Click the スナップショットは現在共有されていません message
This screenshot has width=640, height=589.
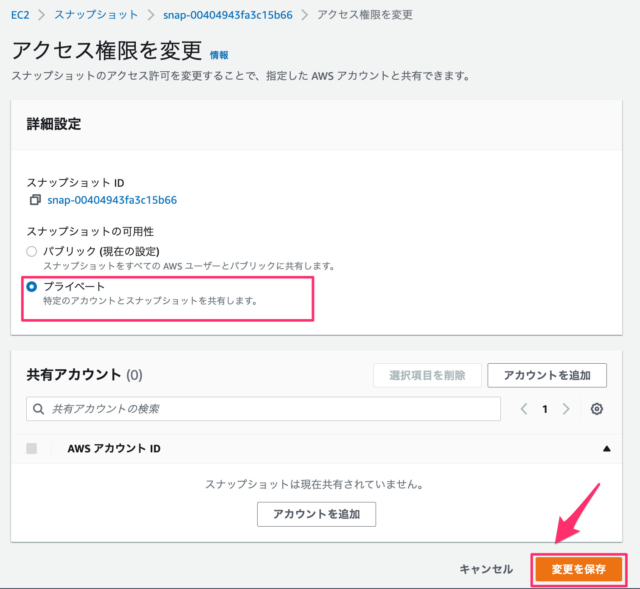(314, 485)
